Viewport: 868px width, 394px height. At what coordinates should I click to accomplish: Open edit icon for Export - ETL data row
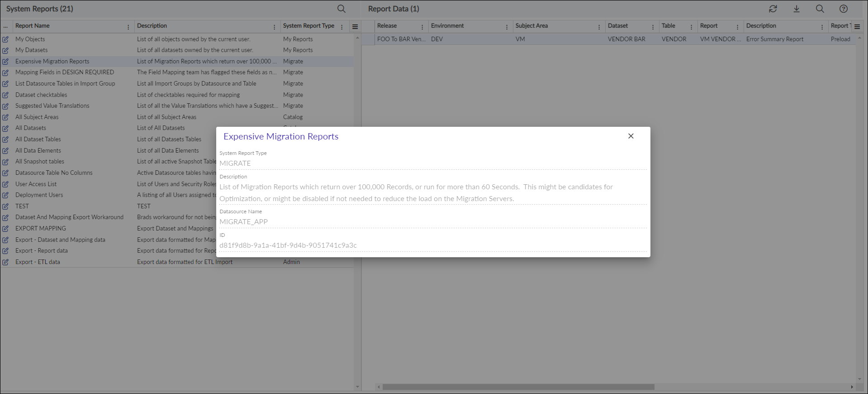[5, 262]
